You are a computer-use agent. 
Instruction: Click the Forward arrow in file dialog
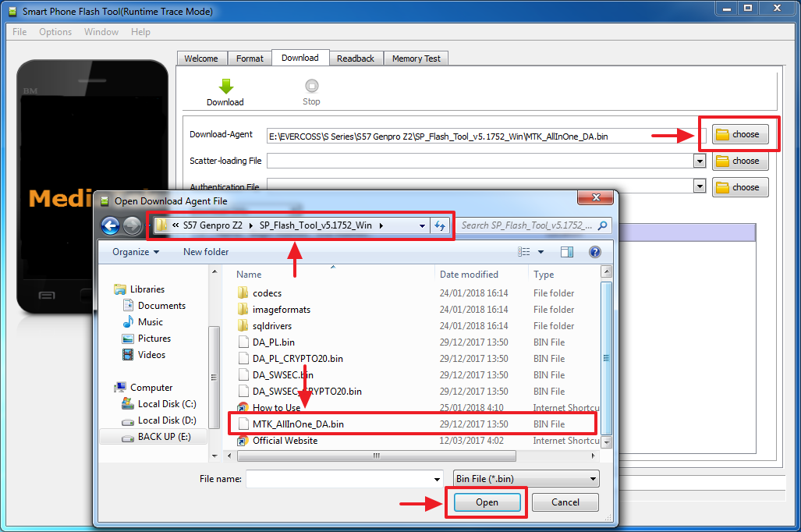tap(133, 225)
